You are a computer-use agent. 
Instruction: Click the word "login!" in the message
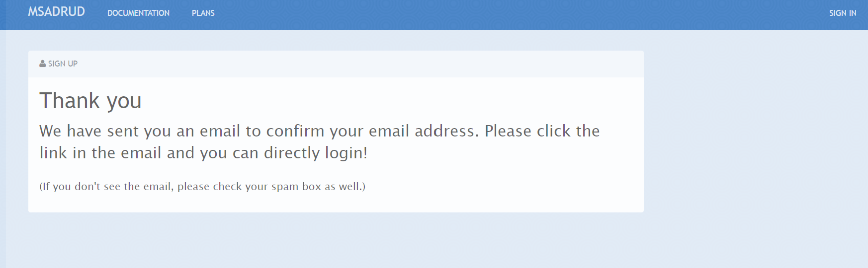click(x=346, y=153)
